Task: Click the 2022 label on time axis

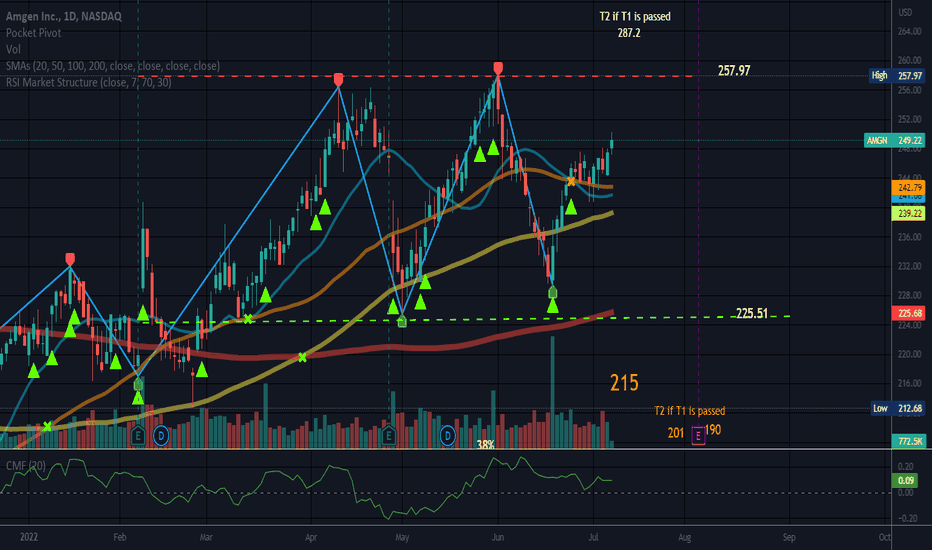Action: [x=29, y=537]
